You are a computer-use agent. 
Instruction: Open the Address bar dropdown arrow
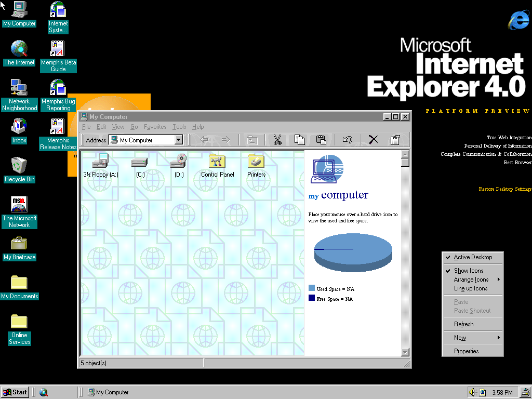179,140
